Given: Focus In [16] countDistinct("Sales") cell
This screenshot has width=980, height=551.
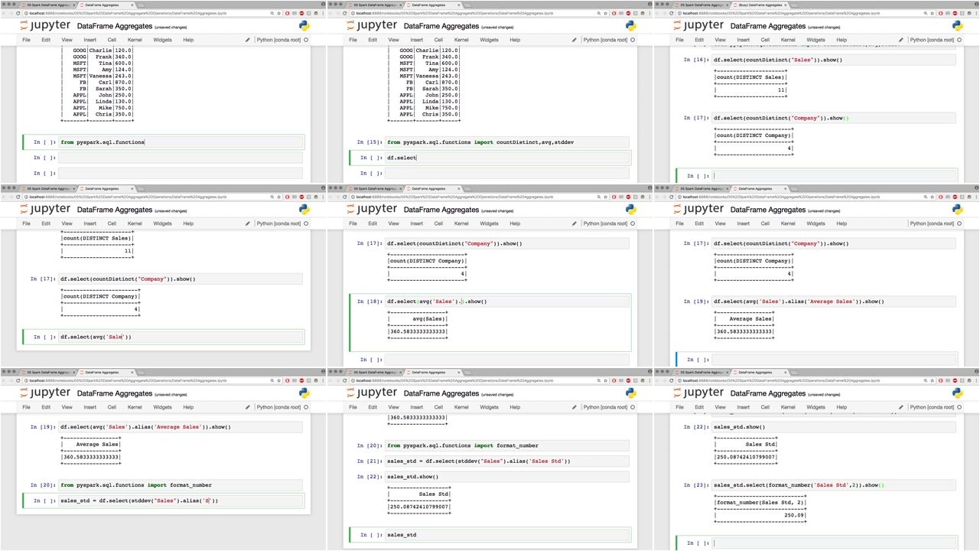Looking at the screenshot, I should click(834, 60).
